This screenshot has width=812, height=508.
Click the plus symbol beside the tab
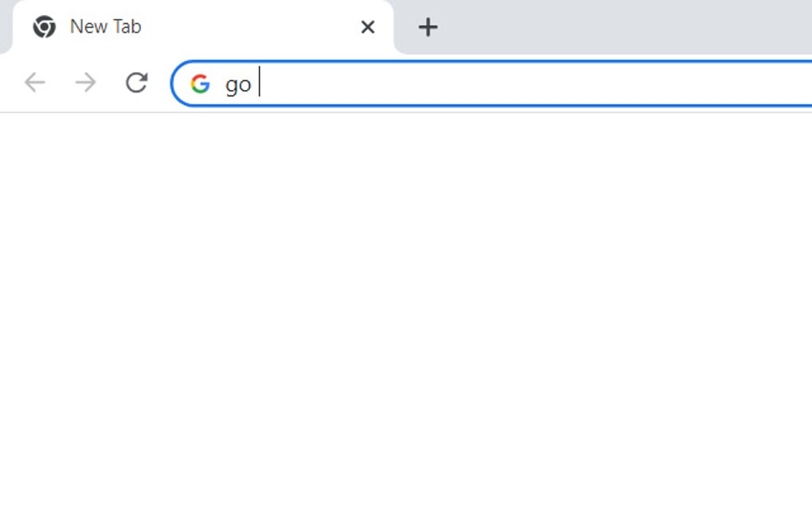coord(427,26)
